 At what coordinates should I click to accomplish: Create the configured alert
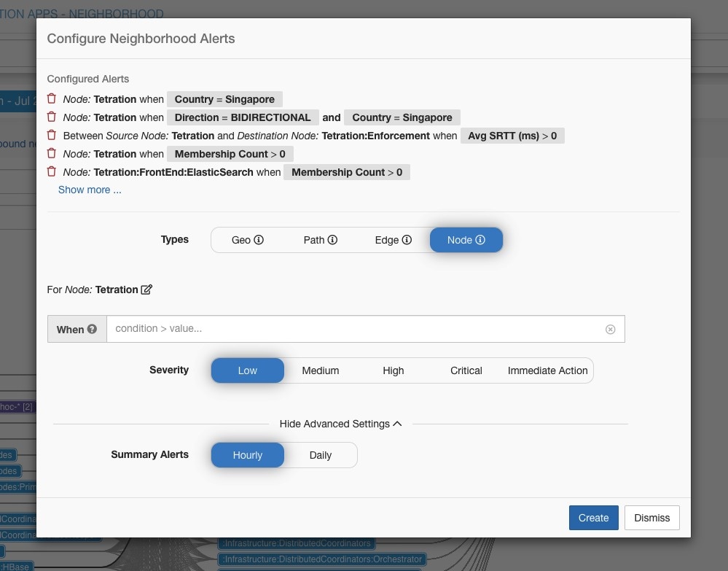pos(593,518)
